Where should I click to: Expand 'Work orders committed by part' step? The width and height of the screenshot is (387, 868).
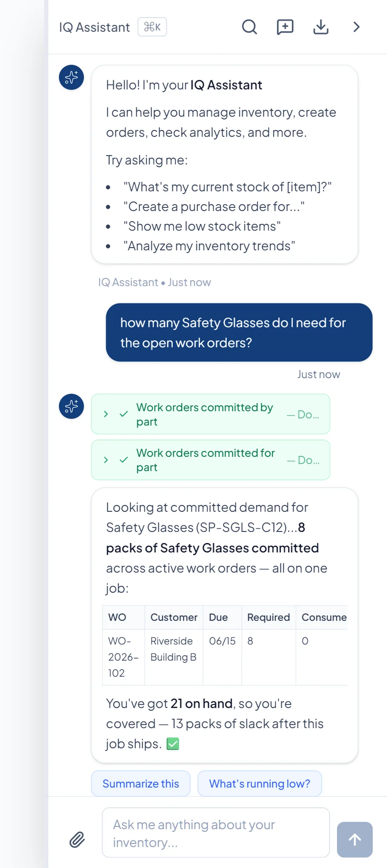click(x=106, y=414)
